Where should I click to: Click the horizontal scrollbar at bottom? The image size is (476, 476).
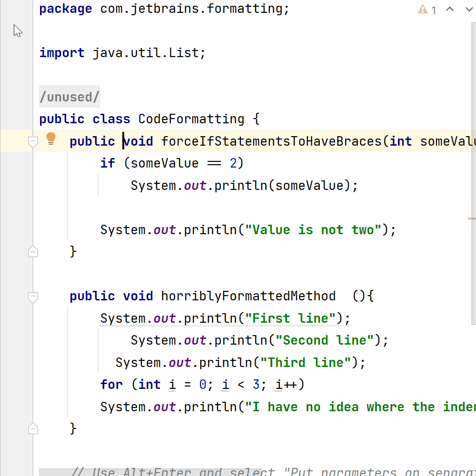coord(150,472)
